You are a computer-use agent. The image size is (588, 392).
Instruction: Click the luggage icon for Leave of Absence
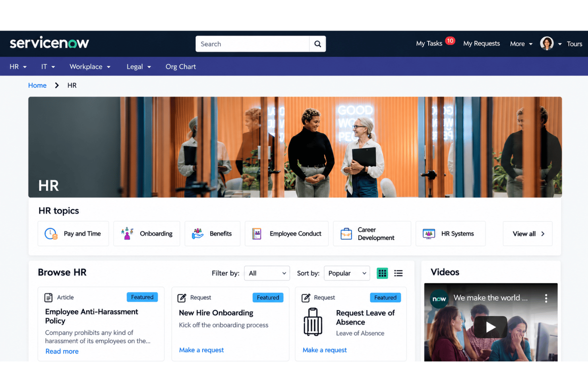[313, 322]
